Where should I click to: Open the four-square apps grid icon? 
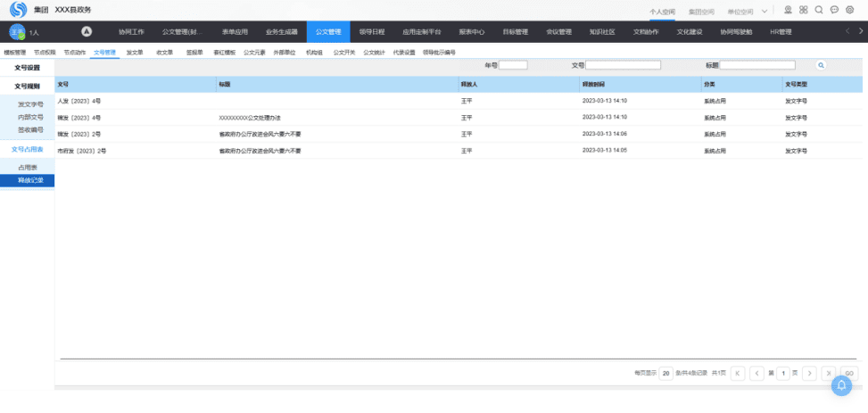click(803, 10)
